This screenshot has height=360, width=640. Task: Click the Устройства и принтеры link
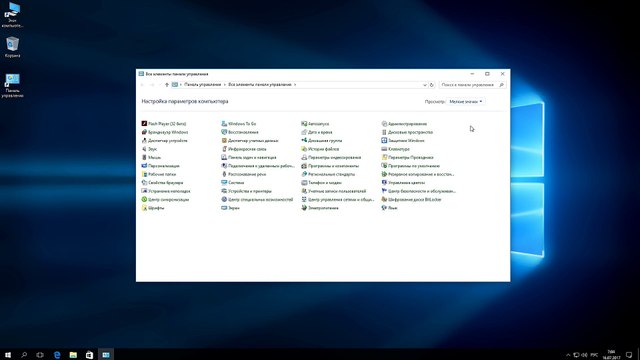tap(250, 191)
